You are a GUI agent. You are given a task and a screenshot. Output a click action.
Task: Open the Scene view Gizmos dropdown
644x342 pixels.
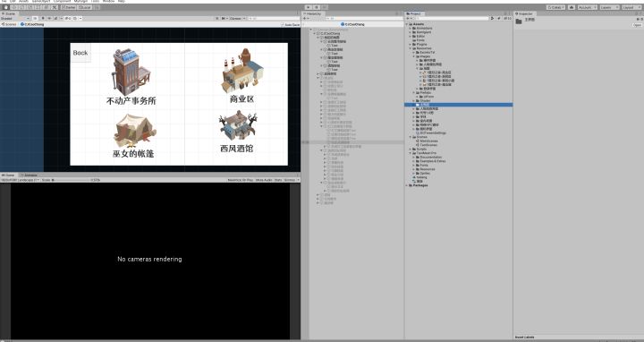236,19
